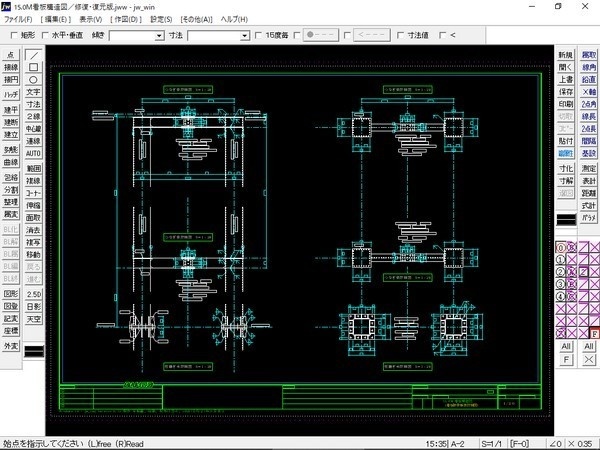Open the 測定 measure tool
This screenshot has height=450, width=600.
589,168
